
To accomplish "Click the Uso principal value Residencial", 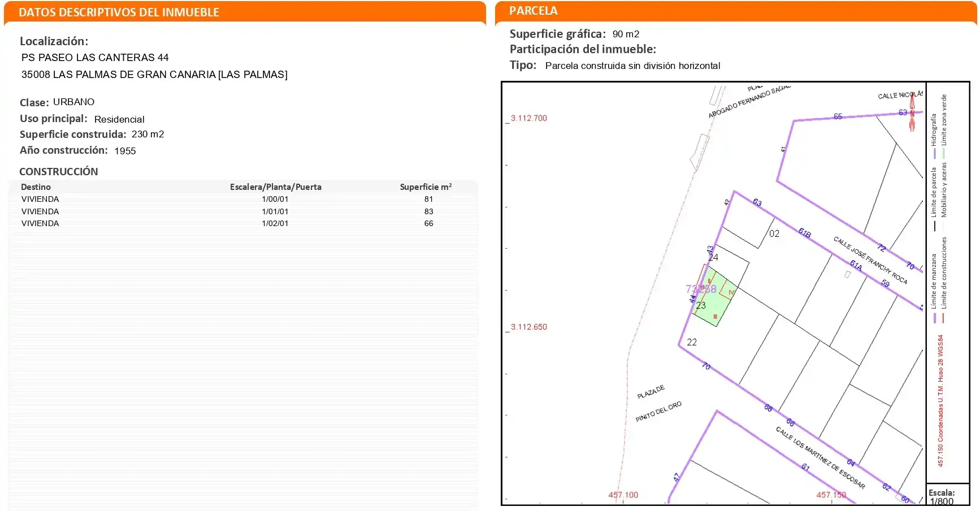I will 119,119.
